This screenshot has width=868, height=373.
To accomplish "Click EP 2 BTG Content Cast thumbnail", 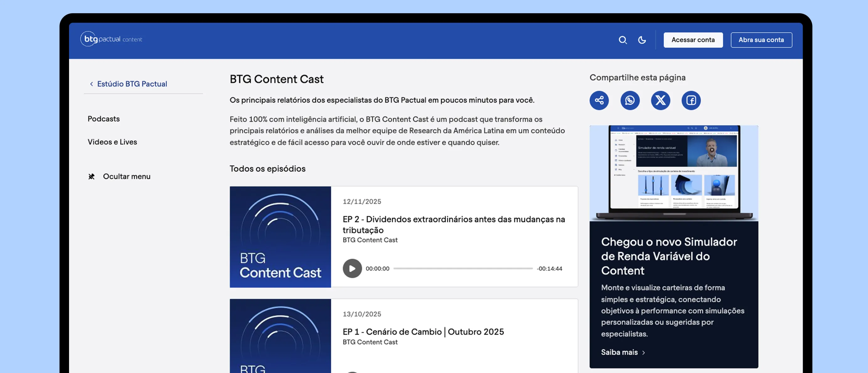I will pyautogui.click(x=280, y=237).
